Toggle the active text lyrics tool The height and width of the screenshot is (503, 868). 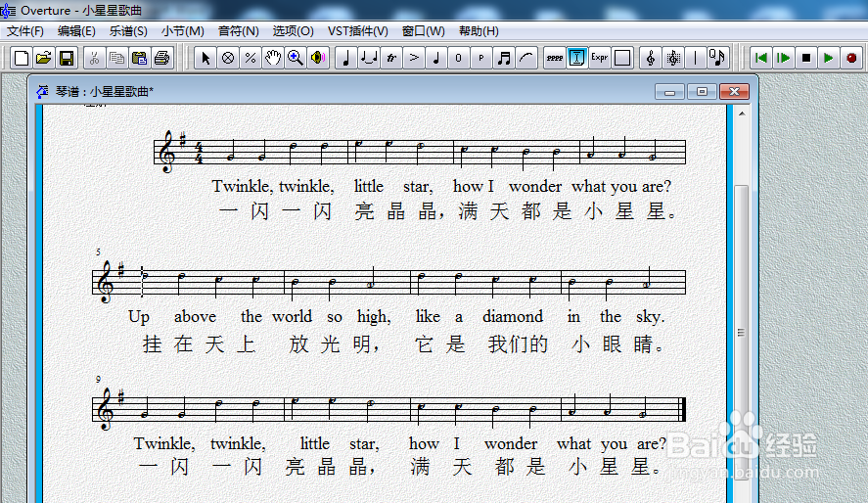(x=577, y=58)
